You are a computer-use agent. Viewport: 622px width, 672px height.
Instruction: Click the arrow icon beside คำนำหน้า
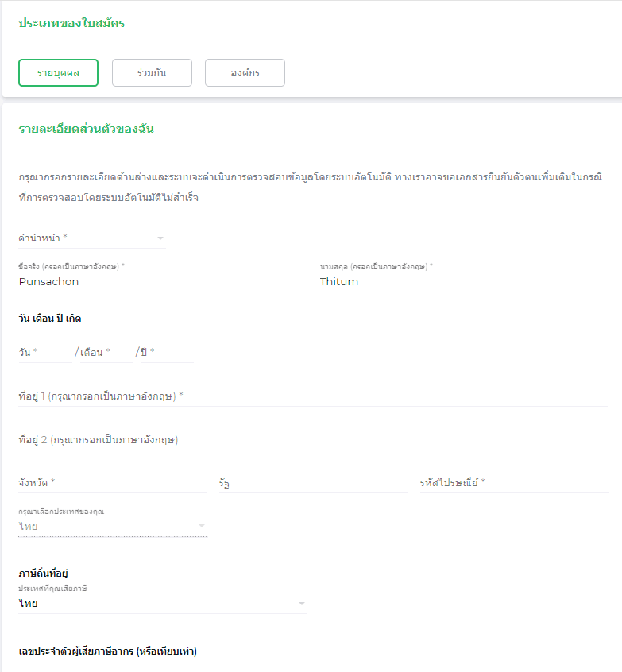(x=160, y=238)
